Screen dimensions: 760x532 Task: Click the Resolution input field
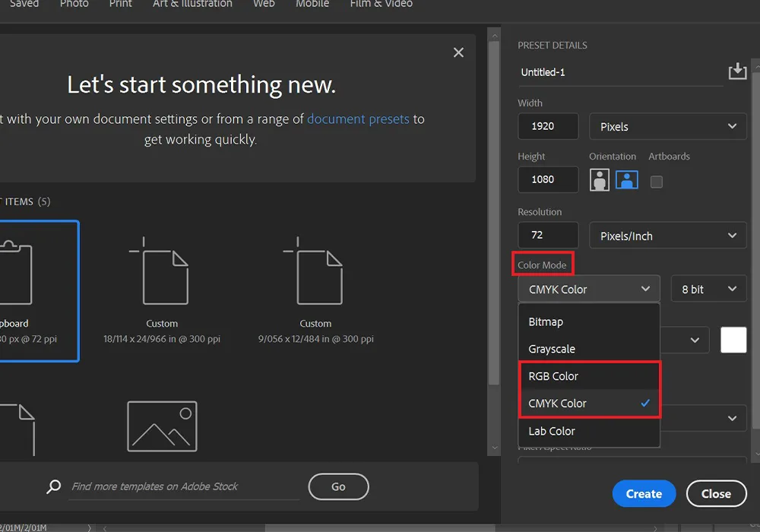pyautogui.click(x=548, y=235)
